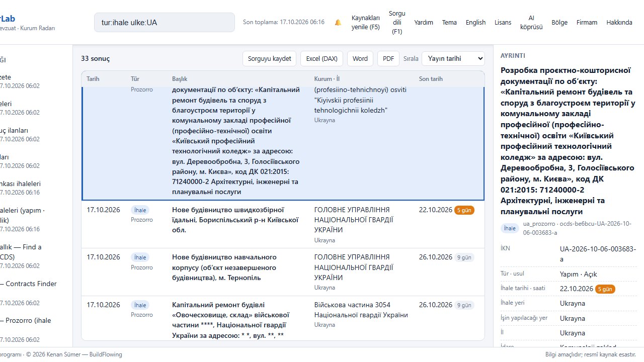The width and height of the screenshot is (644, 362).
Task: Export results as PDF
Action: (x=388, y=58)
